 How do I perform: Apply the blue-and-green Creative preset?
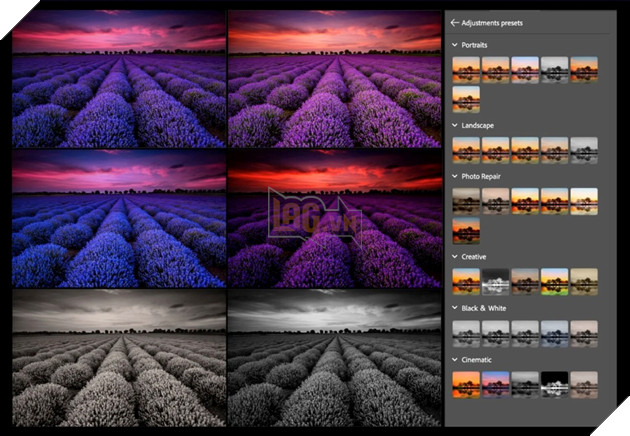coord(554,282)
